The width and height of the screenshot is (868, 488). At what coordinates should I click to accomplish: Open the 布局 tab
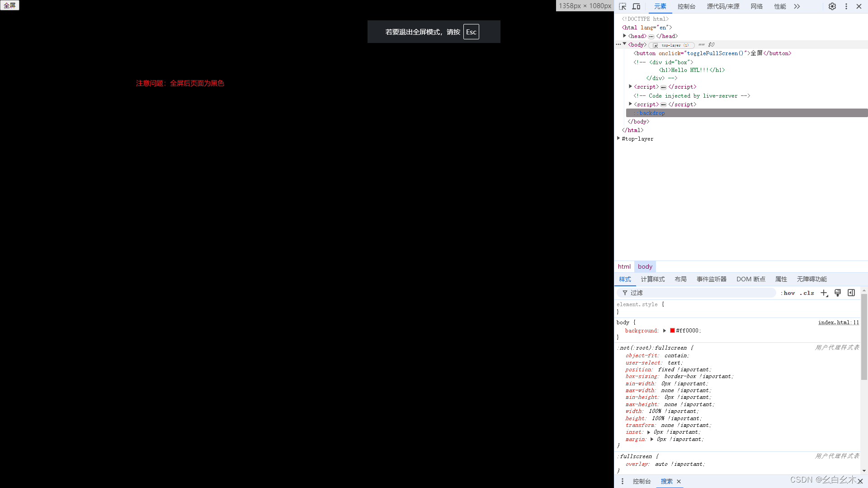(680, 279)
